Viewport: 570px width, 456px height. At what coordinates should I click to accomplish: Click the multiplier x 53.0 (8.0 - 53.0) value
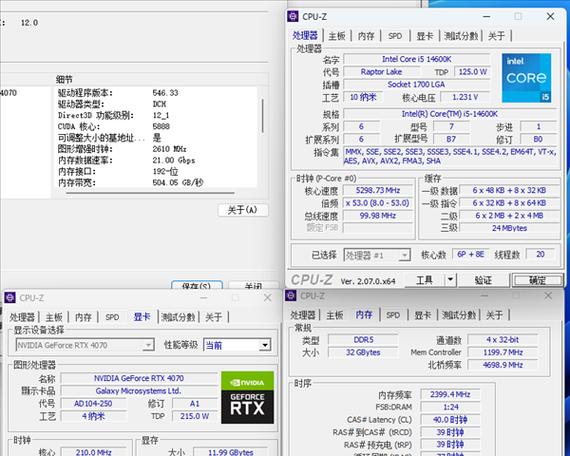[378, 203]
